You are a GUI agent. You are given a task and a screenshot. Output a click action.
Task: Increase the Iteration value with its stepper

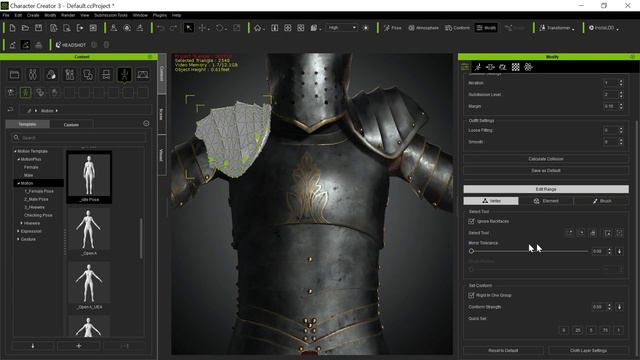point(621,81)
